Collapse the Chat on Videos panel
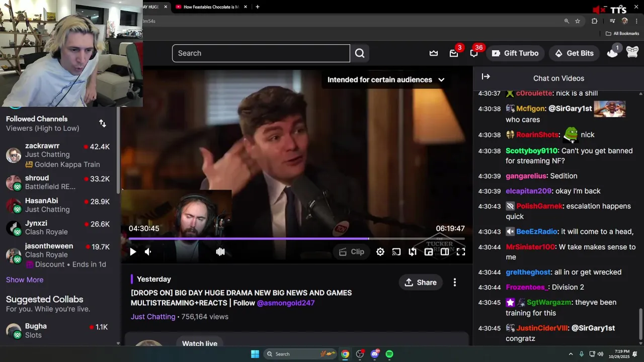Screen dimensions: 644x362 click(x=486, y=76)
